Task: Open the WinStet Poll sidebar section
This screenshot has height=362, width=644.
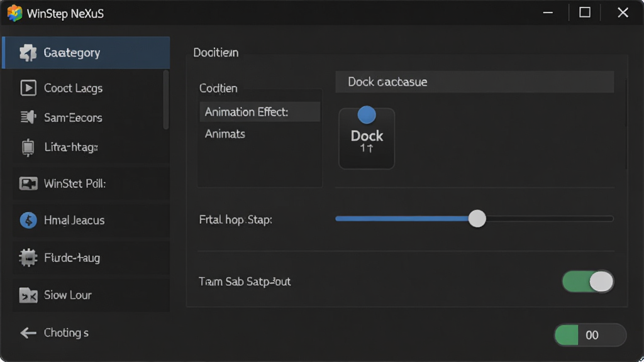Action: coord(91,184)
